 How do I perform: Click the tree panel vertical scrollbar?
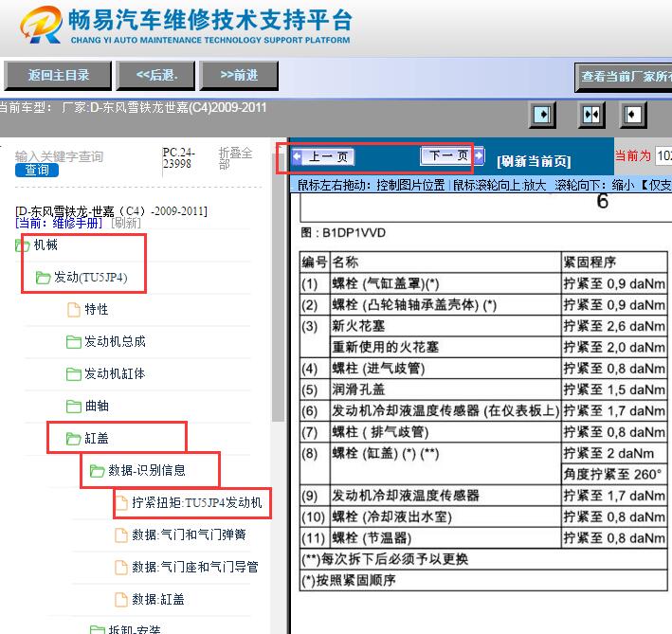tap(278, 287)
